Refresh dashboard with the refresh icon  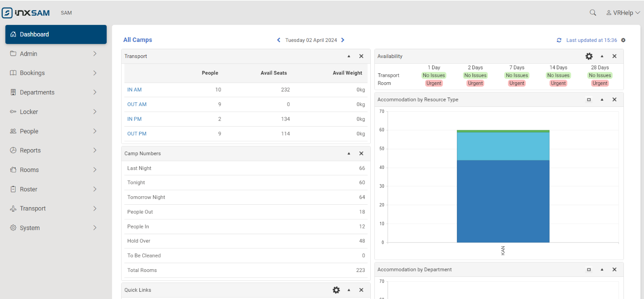pyautogui.click(x=559, y=40)
